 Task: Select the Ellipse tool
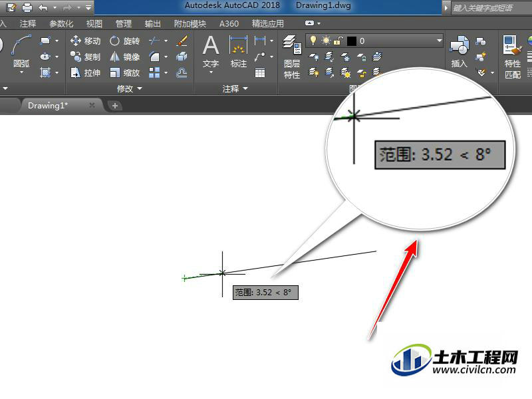pyautogui.click(x=45, y=57)
